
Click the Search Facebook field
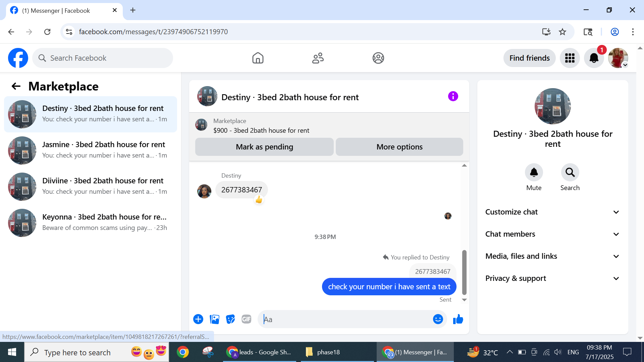tap(103, 58)
